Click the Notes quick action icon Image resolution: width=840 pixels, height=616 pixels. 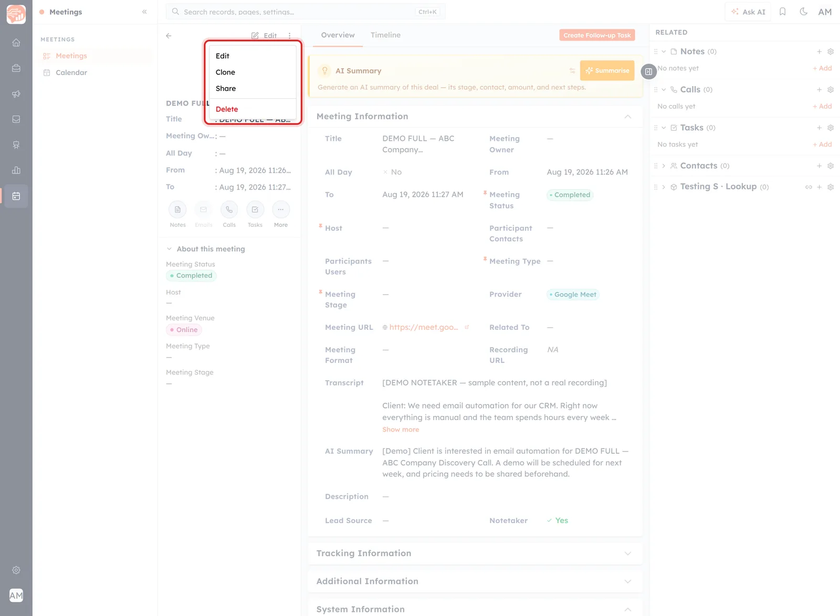point(177,210)
